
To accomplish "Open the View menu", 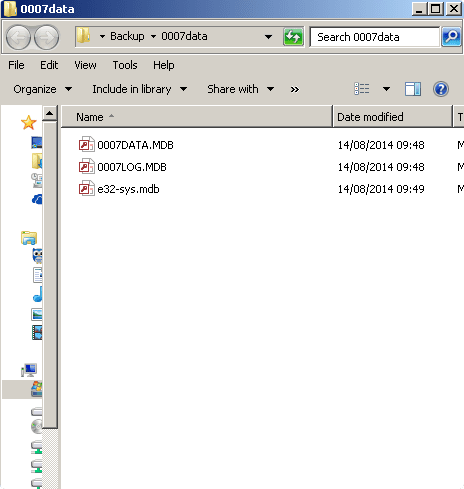I will coord(85,65).
